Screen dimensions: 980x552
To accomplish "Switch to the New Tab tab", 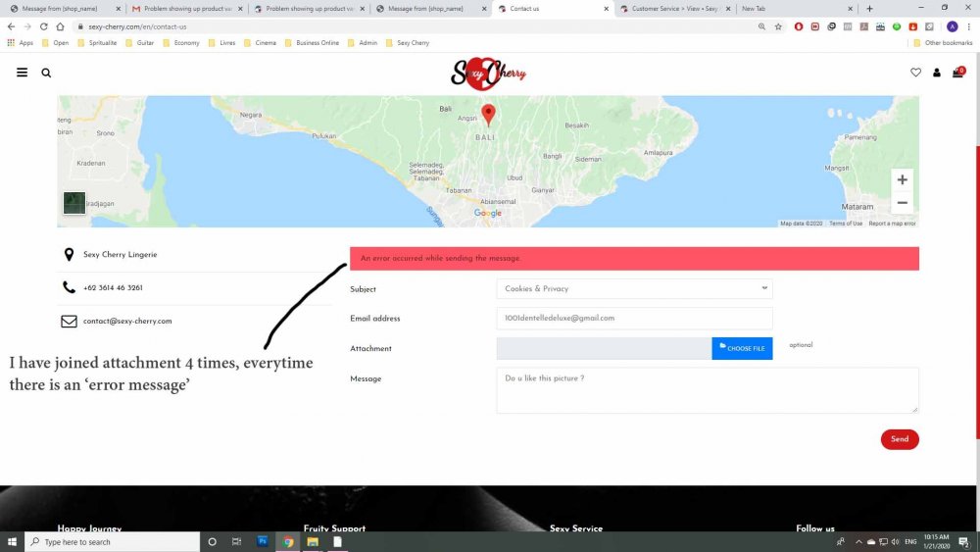I will pos(796,9).
